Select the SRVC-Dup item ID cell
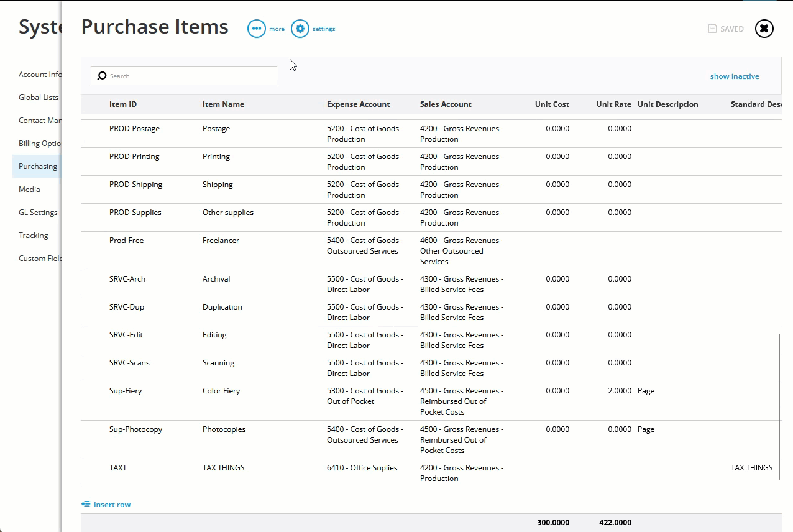The width and height of the screenshot is (793, 532). [127, 307]
